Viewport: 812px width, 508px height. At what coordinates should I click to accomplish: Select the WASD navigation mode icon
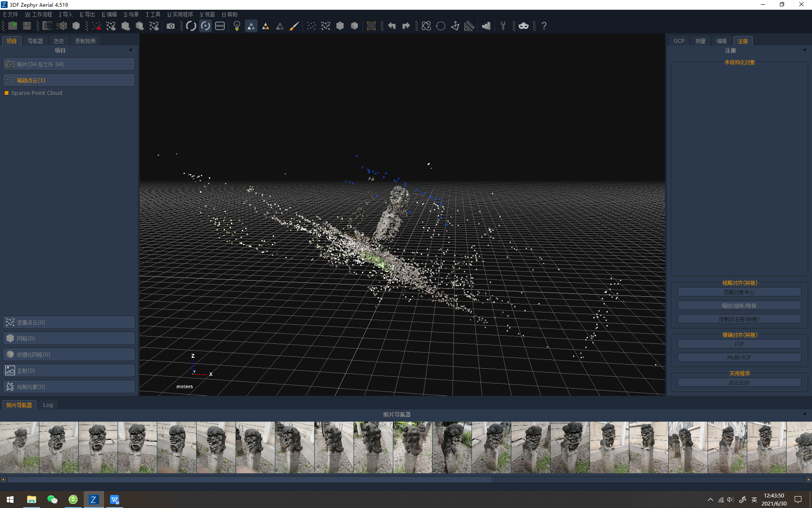tap(220, 26)
